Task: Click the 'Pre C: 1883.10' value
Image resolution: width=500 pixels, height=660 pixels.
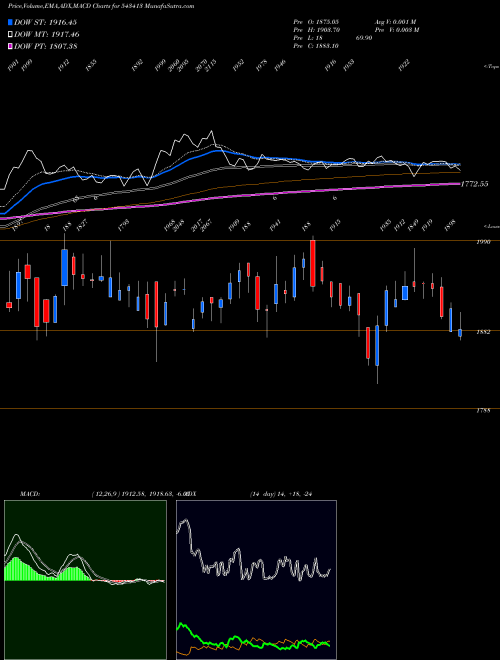Action: click(316, 46)
